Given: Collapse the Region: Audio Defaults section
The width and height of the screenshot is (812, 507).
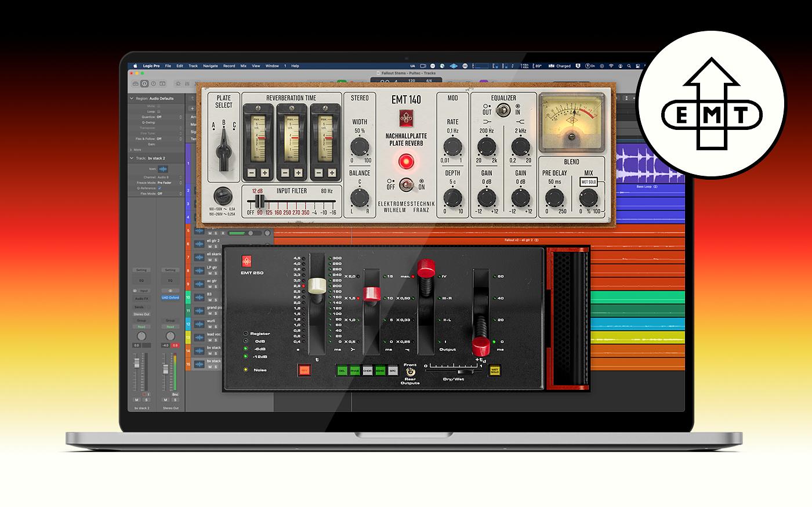Looking at the screenshot, I should pyautogui.click(x=132, y=99).
